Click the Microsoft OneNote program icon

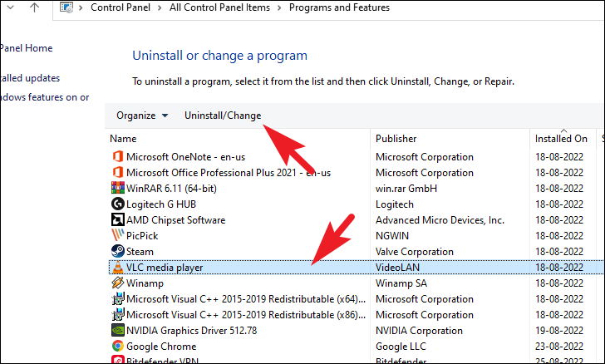click(x=118, y=157)
